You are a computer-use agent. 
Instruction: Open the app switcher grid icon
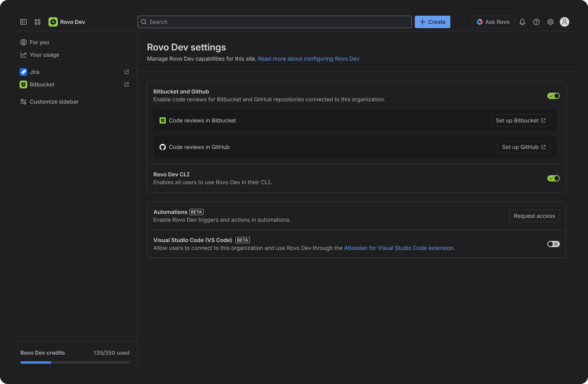click(x=38, y=22)
